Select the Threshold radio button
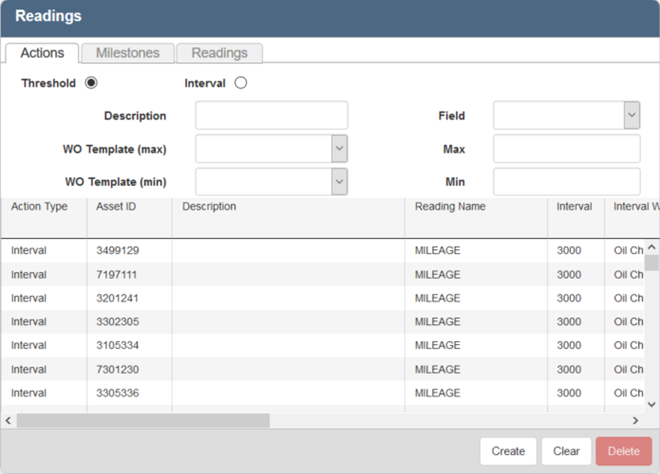 coord(91,83)
